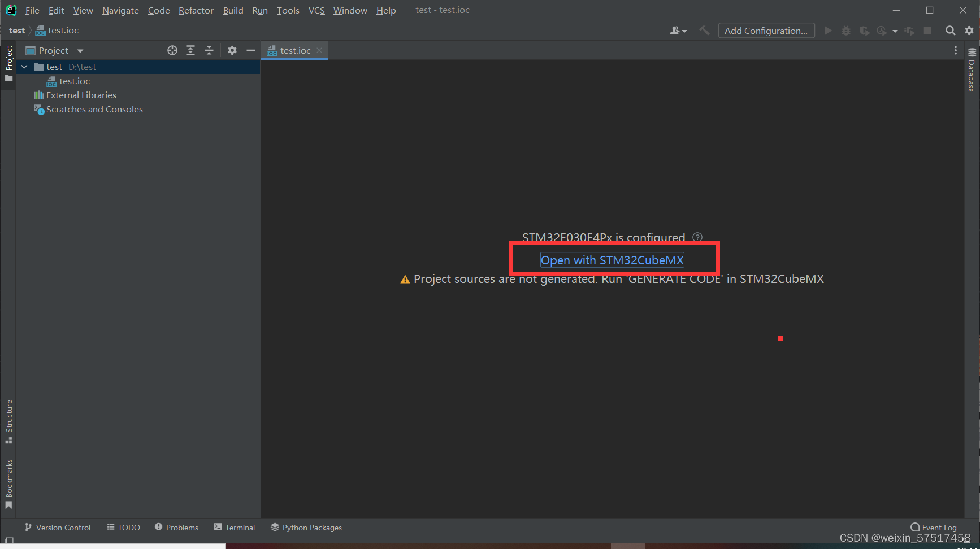Open the VCS menu
Screen dimensions: 980x549
(x=316, y=10)
